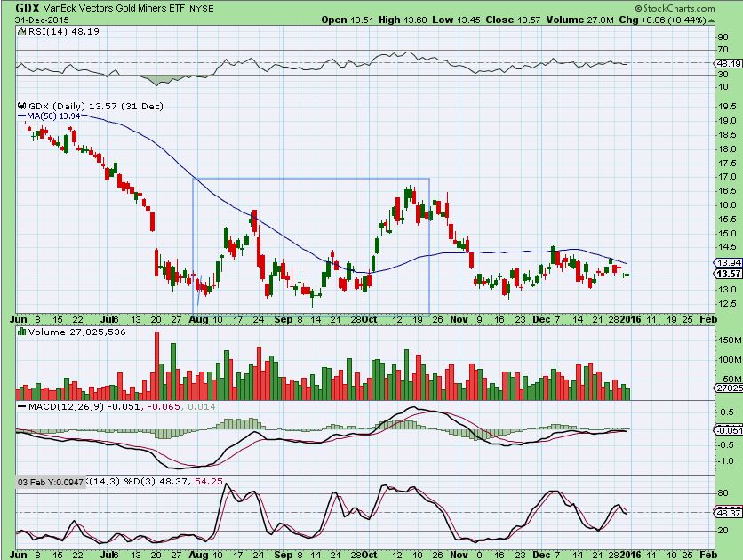Screen dimensions: 743x560
Task: Click the 48.19 RSI value tag on right axis
Action: (x=728, y=63)
